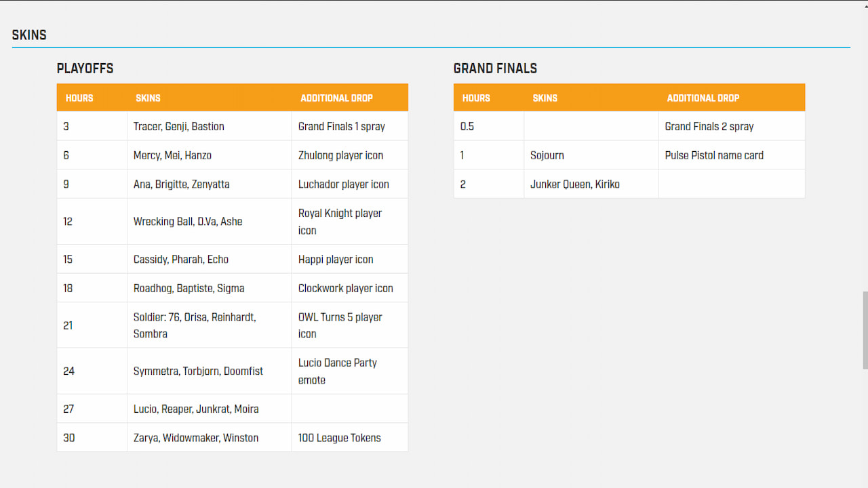The width and height of the screenshot is (868, 488).
Task: Click the Clockwork player icon cell
Action: 345,288
